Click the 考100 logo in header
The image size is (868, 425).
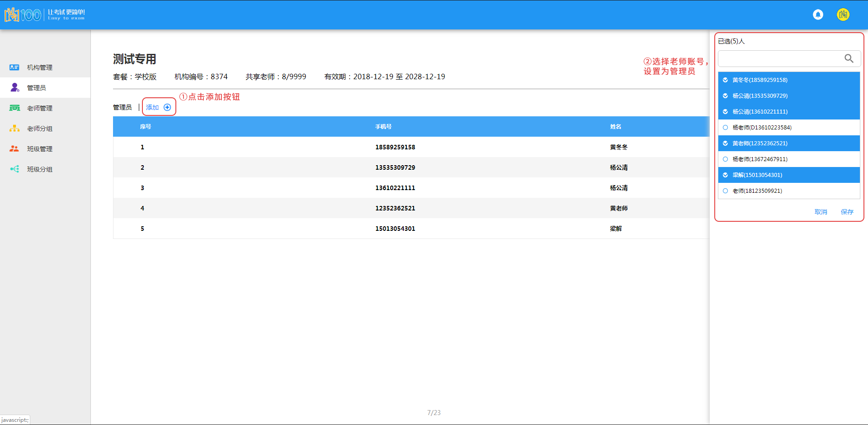(23, 15)
